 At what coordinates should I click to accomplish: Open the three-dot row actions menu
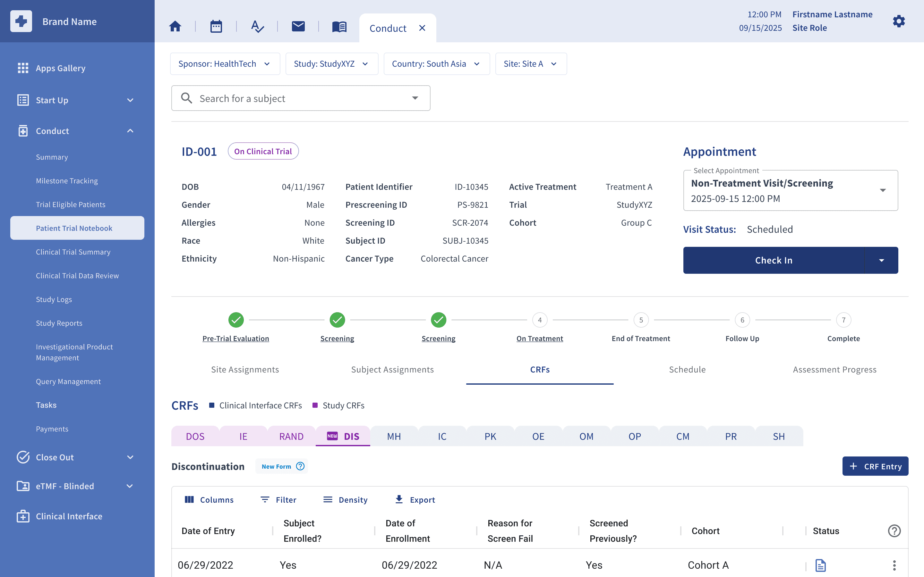tap(894, 565)
